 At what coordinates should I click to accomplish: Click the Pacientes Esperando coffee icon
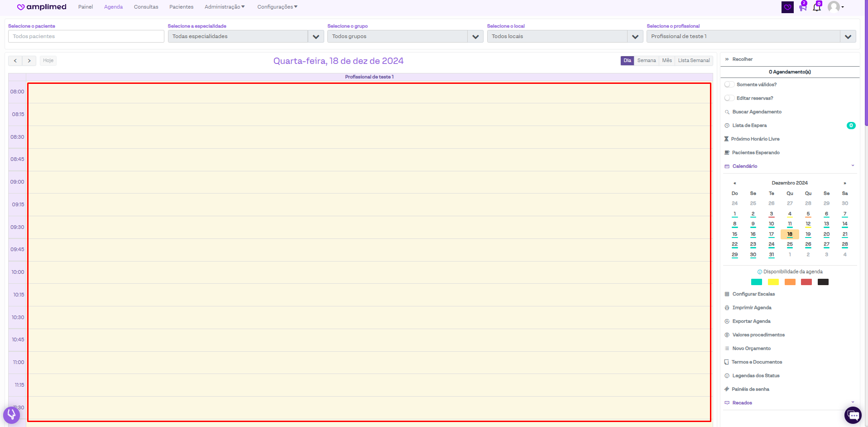pyautogui.click(x=727, y=153)
